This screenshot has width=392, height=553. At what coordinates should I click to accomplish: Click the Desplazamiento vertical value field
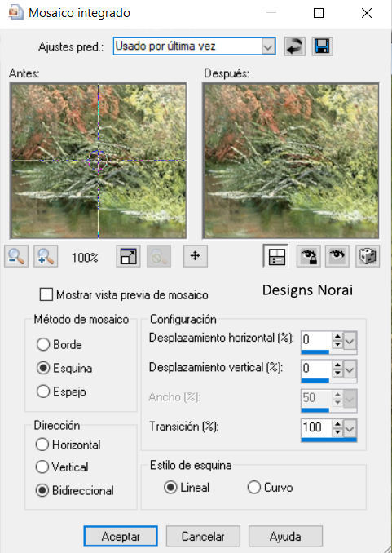[316, 369]
